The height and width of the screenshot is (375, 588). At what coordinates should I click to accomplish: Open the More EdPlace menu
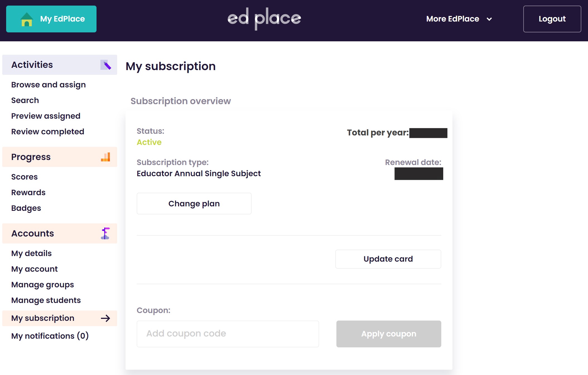tap(459, 19)
